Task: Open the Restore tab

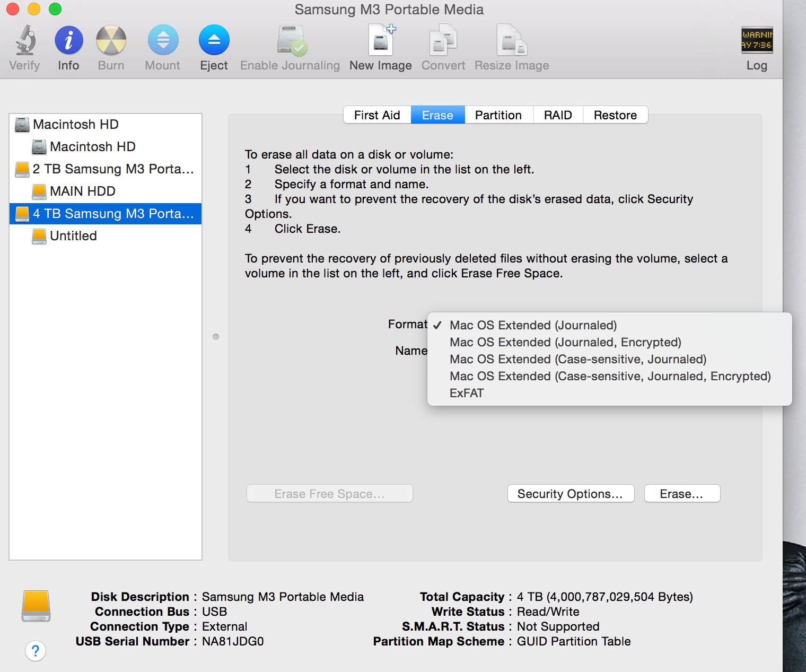Action: [615, 115]
